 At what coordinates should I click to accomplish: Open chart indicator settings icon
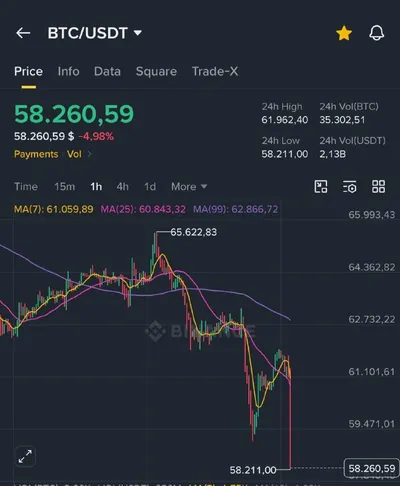tap(349, 186)
